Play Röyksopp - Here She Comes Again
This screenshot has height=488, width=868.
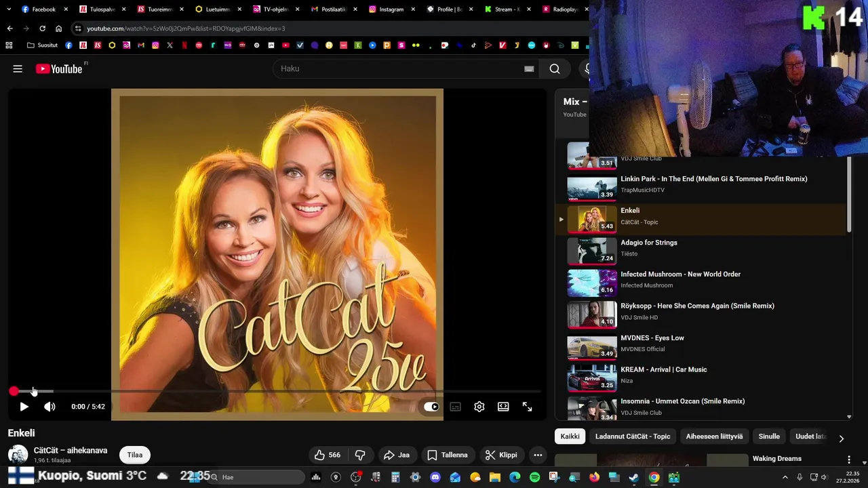pos(702,314)
